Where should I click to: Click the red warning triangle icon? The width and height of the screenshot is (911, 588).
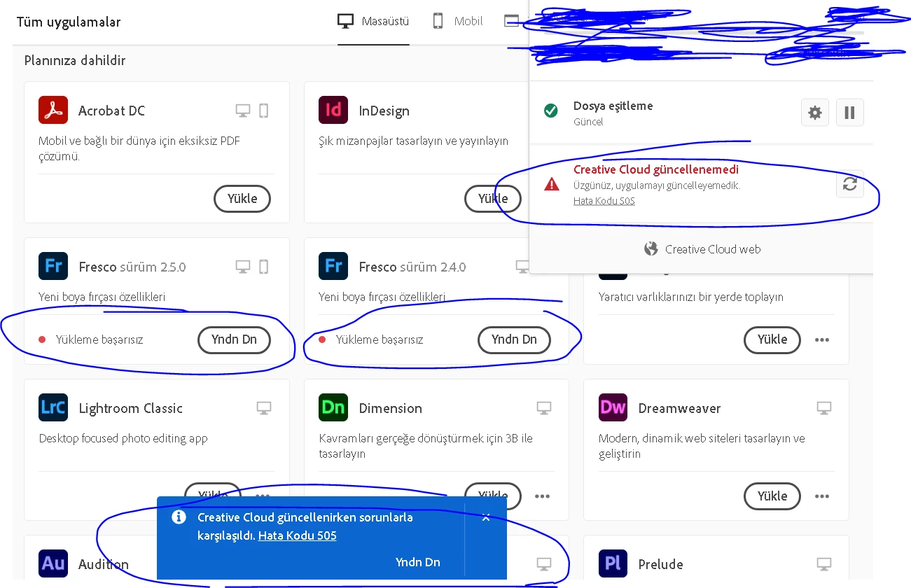pyautogui.click(x=552, y=184)
